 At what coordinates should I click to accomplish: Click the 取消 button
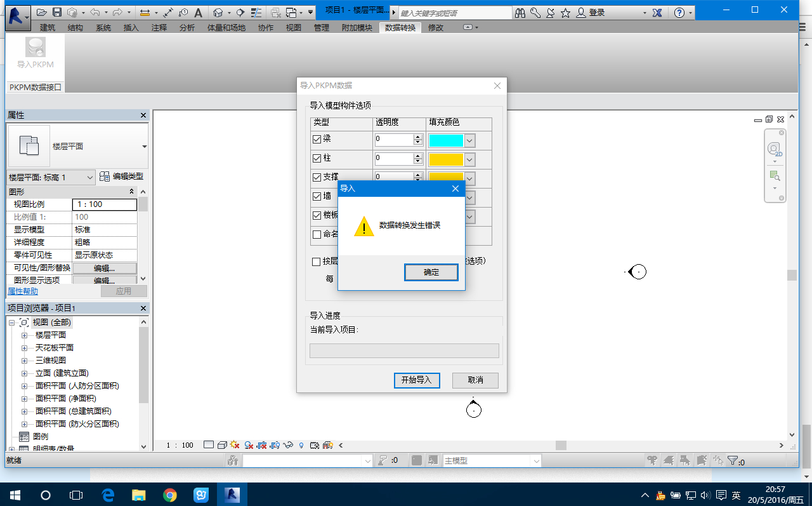tap(475, 380)
